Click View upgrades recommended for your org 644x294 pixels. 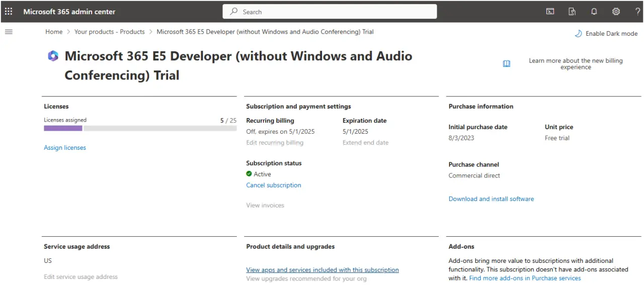pos(306,278)
